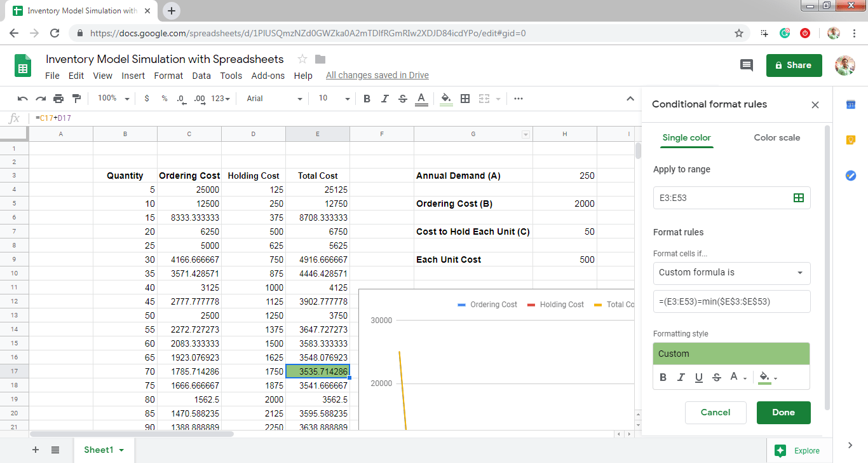Image resolution: width=868 pixels, height=463 pixels.
Task: Switch to Single color tab
Action: 686,137
